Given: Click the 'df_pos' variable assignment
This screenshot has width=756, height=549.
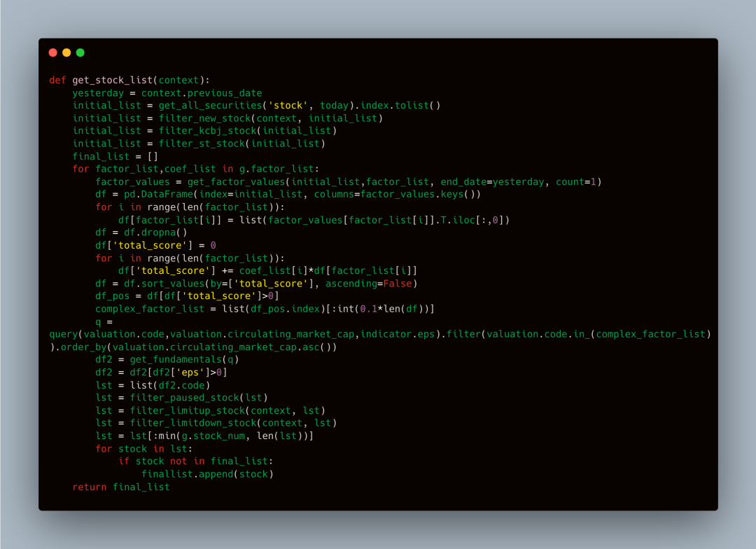Looking at the screenshot, I should click(112, 296).
